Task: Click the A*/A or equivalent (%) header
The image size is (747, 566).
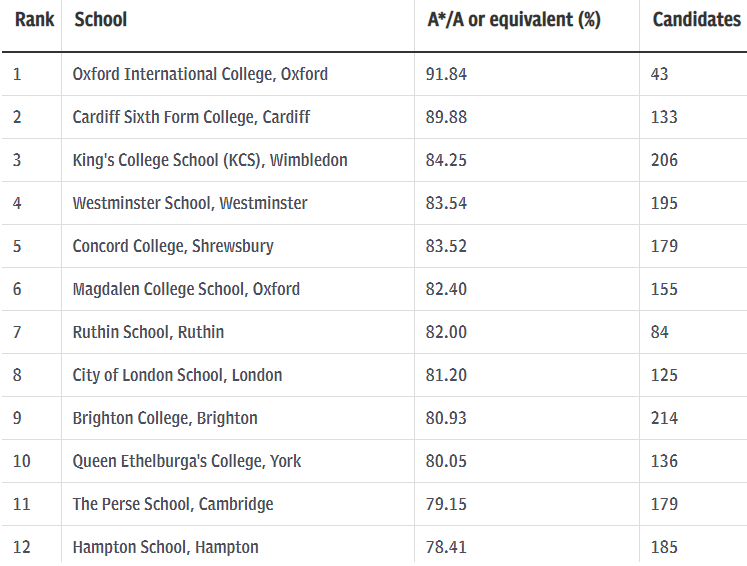Action: coord(514,20)
